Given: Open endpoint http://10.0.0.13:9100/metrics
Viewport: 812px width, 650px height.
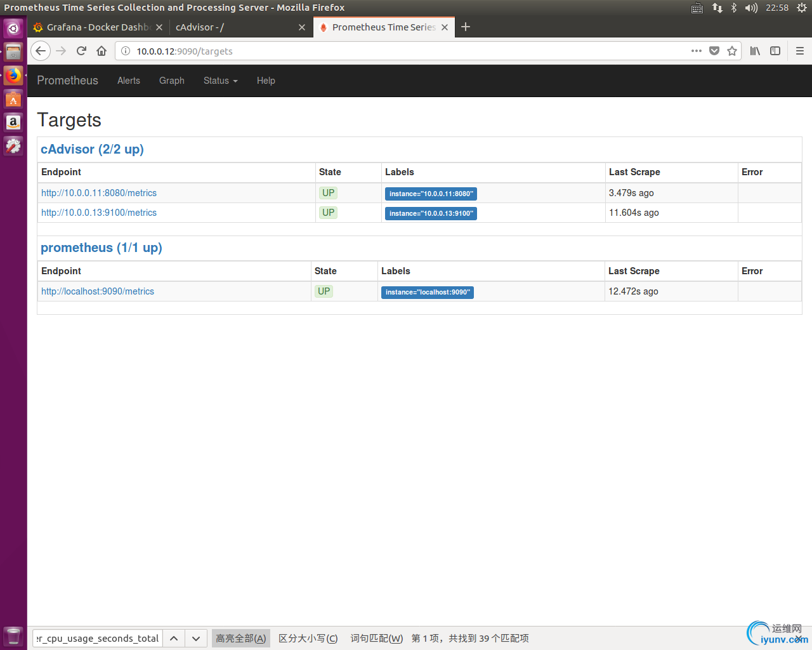Looking at the screenshot, I should click(x=99, y=213).
